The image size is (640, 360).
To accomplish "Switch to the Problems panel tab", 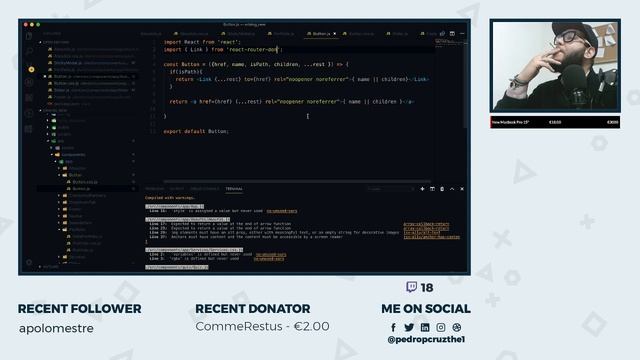I will click(155, 189).
